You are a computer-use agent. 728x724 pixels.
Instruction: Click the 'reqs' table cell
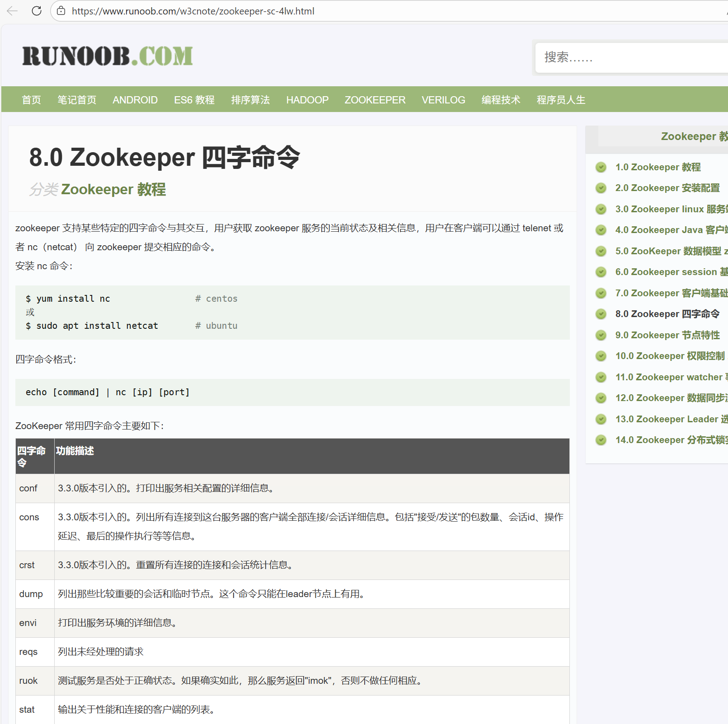35,652
